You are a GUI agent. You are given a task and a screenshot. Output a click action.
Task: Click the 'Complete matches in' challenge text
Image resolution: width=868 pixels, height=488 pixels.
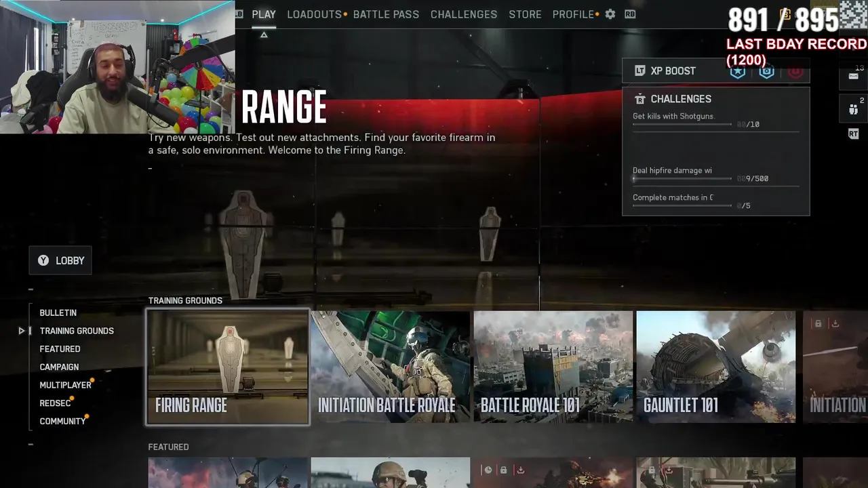673,198
